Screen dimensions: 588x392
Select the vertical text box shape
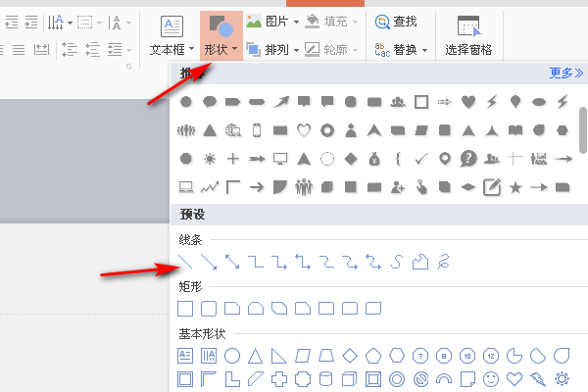pyautogui.click(x=209, y=356)
